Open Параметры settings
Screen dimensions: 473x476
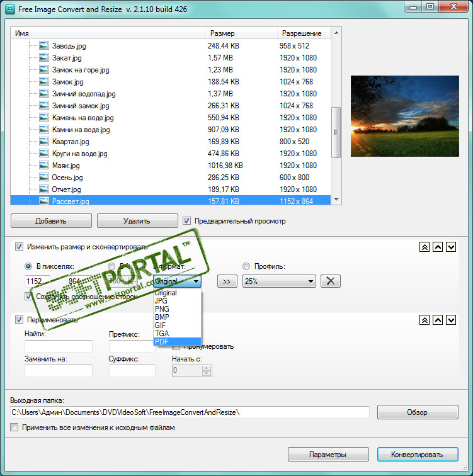coord(328,455)
